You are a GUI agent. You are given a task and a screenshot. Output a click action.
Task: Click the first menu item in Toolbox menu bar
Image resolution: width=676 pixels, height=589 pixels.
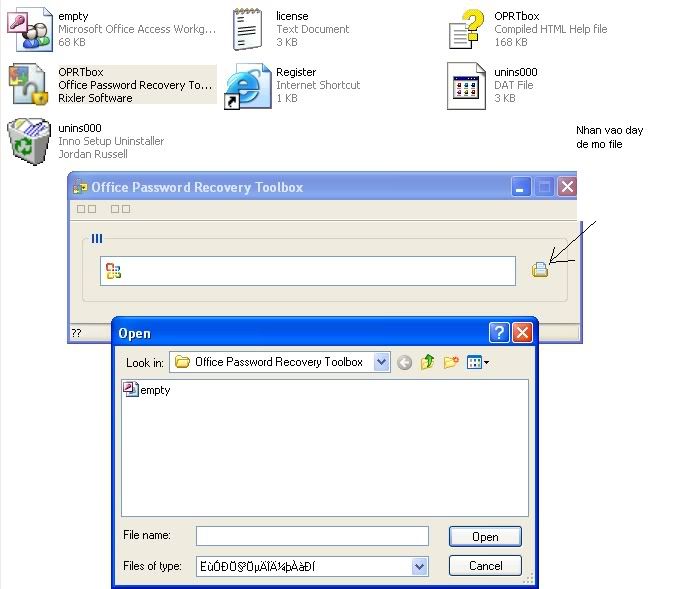[x=86, y=209]
